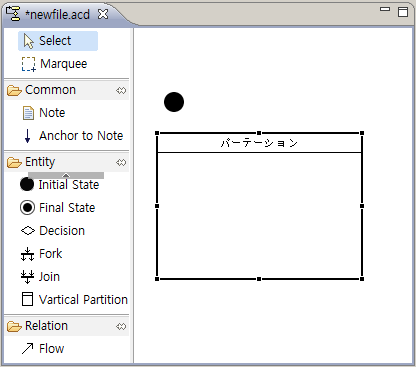Click the partition header label パーテーション
416x367 pixels.
pyautogui.click(x=259, y=143)
